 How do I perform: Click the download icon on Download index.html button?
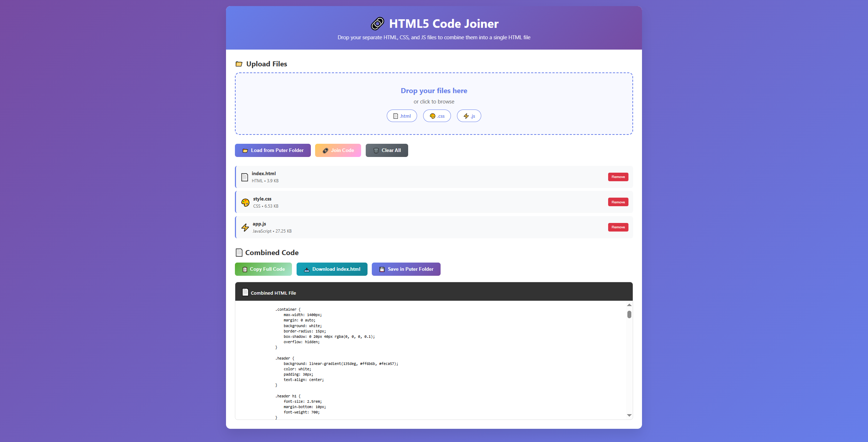(x=307, y=269)
